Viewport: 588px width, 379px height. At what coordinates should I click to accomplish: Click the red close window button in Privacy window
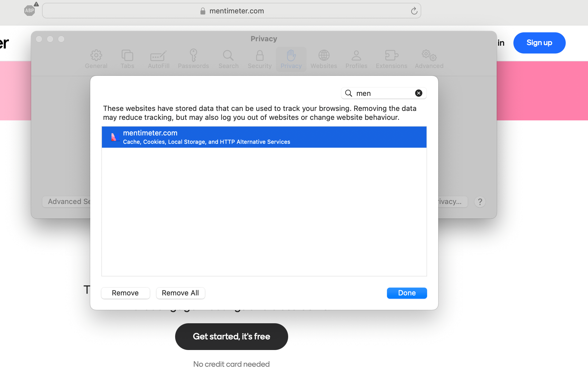[x=39, y=39]
